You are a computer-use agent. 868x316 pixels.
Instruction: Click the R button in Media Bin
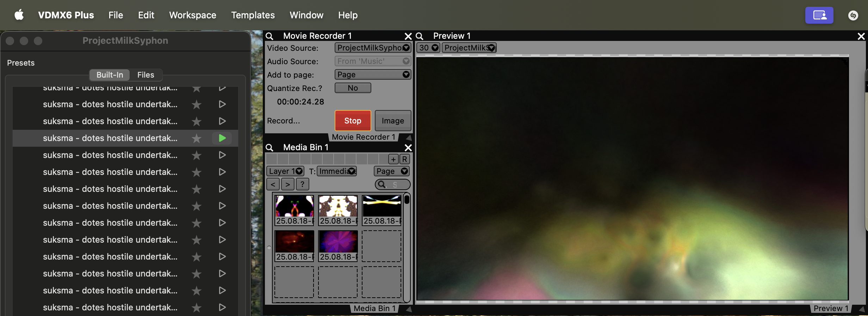(405, 159)
